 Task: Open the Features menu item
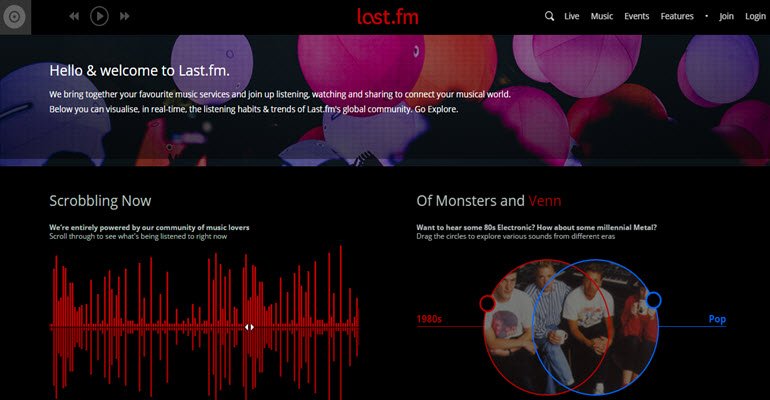(x=677, y=16)
